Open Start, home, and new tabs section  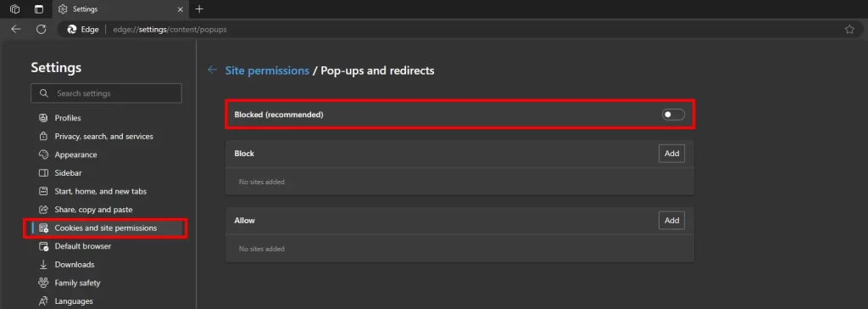(100, 191)
